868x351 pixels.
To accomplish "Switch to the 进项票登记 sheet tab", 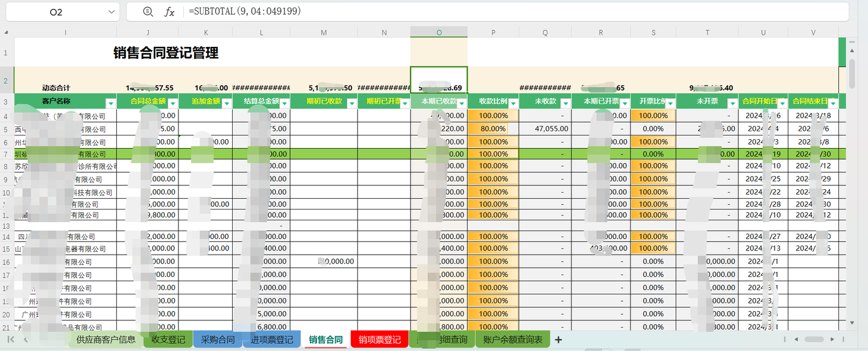I will pos(272,339).
